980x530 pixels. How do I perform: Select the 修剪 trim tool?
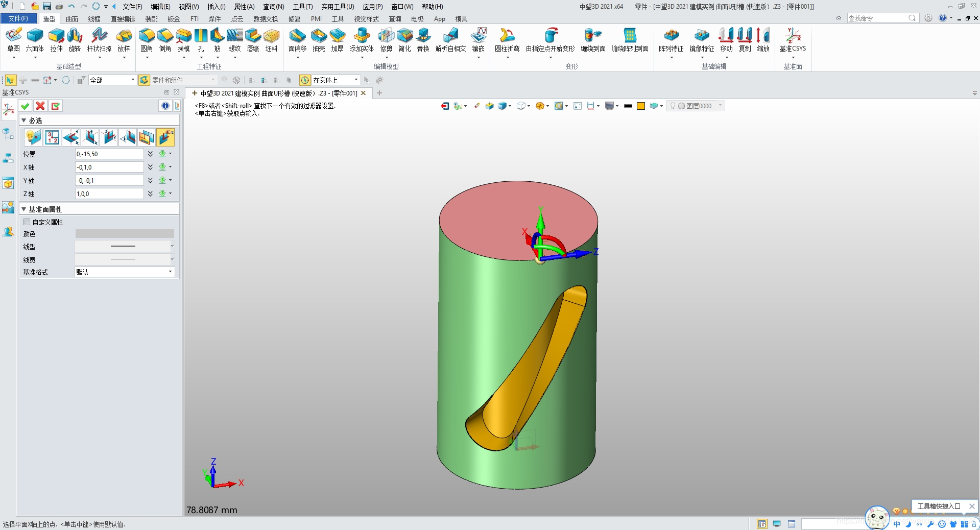click(x=386, y=40)
